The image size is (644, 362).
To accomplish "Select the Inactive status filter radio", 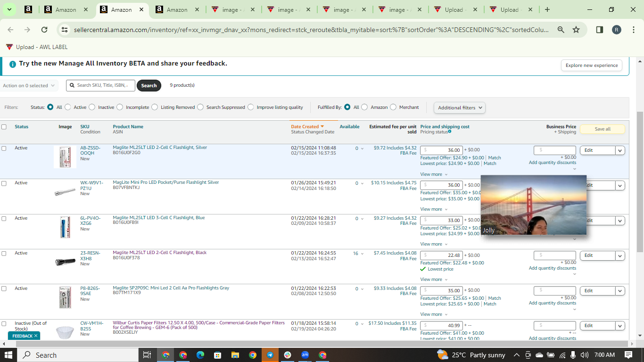I will coord(92,107).
